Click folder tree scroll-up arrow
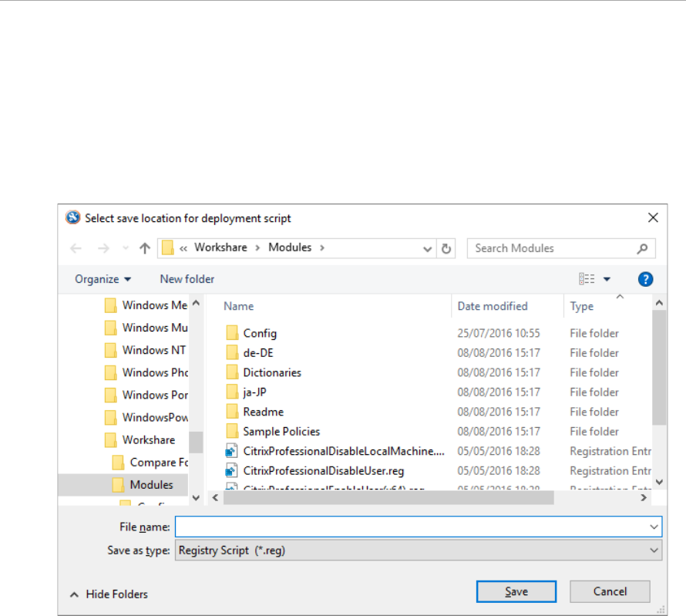 point(196,303)
